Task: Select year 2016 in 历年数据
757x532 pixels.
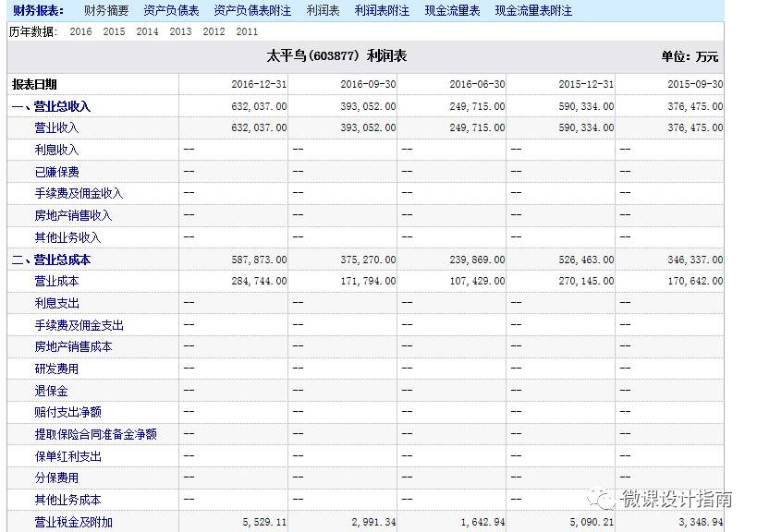Action: 80,31
